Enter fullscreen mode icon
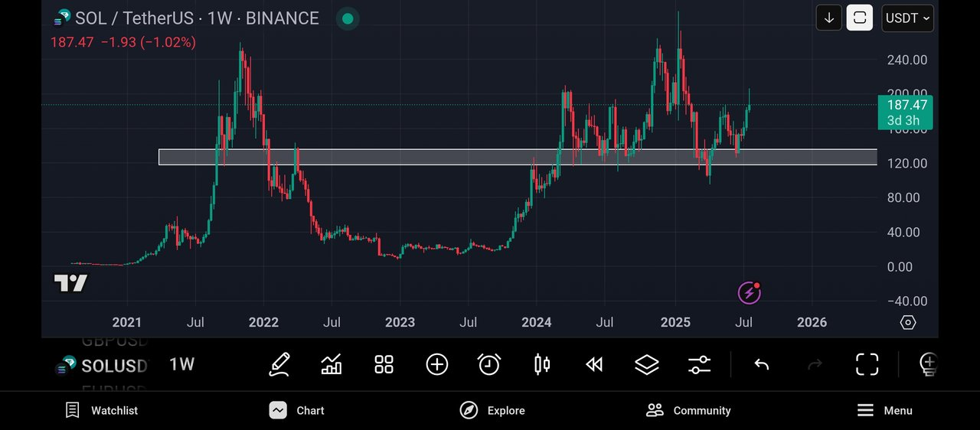The width and height of the screenshot is (980, 430). point(867,364)
